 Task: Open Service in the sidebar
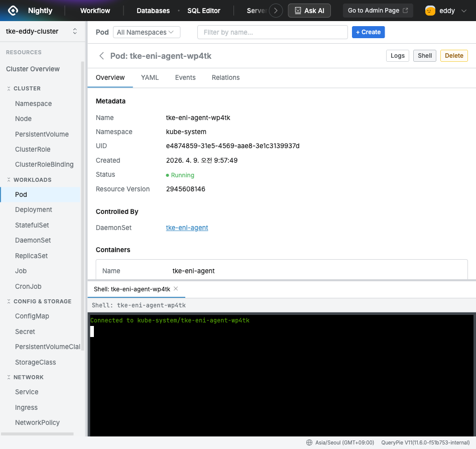coord(27,392)
